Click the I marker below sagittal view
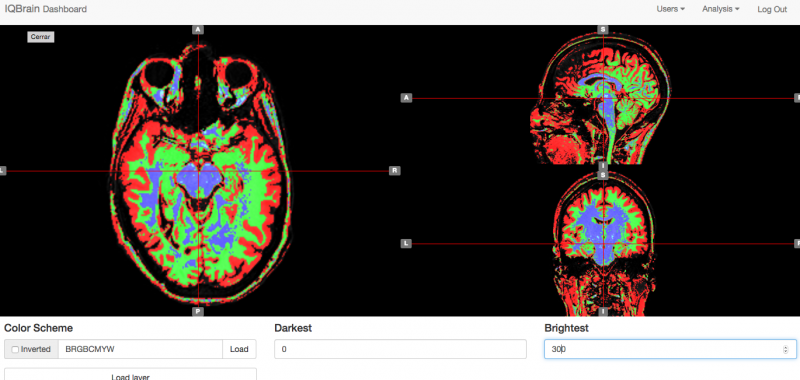The width and height of the screenshot is (800, 380). pos(603,166)
